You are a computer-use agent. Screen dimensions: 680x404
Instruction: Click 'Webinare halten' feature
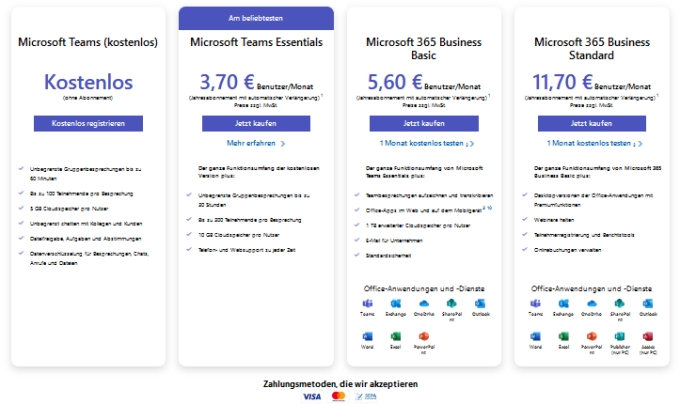554,220
